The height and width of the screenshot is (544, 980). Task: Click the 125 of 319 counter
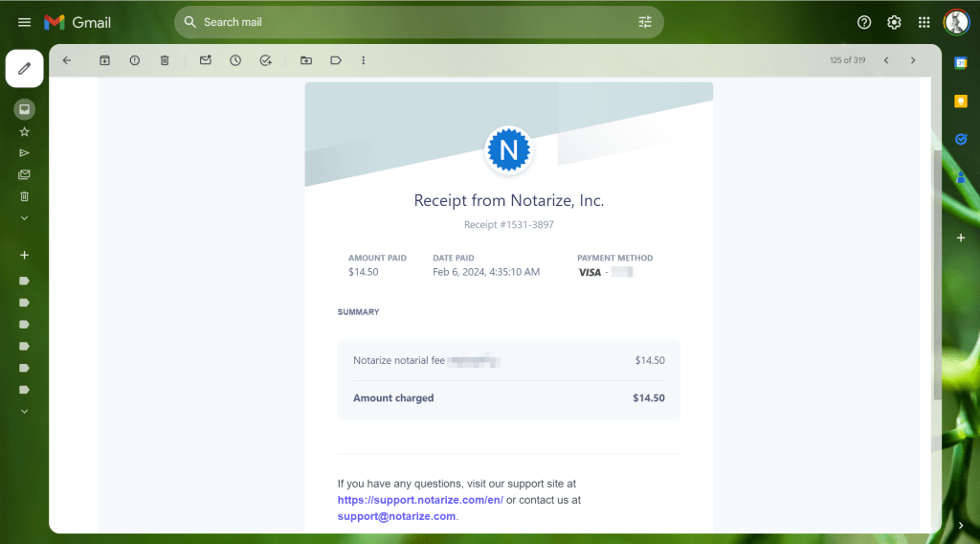[x=848, y=60]
